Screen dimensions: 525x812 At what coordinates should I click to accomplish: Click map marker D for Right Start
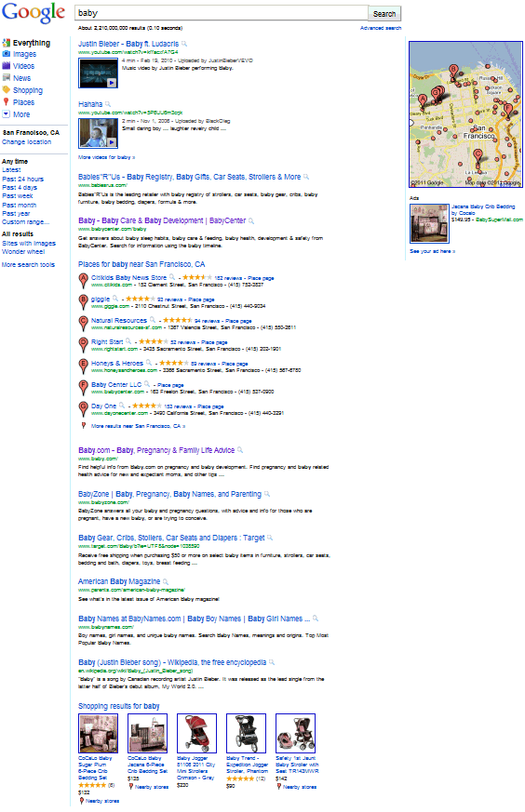point(83,344)
